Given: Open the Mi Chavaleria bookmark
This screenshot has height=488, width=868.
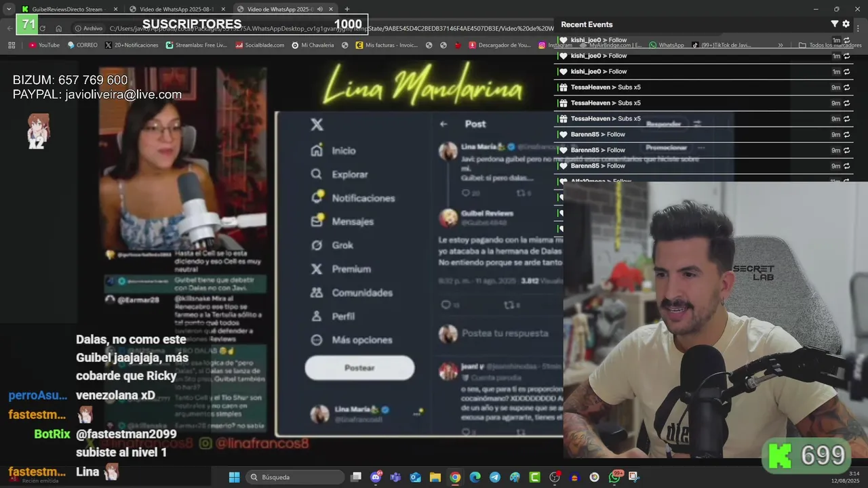Looking at the screenshot, I should [313, 45].
